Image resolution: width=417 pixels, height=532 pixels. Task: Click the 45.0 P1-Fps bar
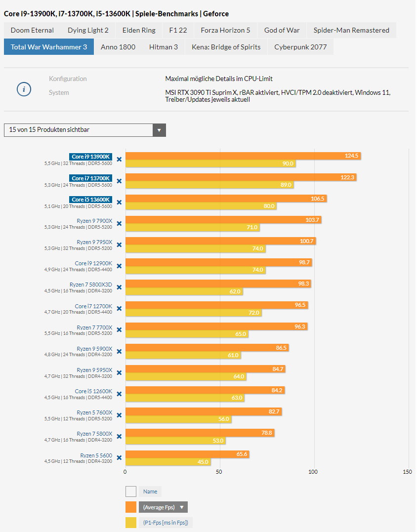(168, 462)
